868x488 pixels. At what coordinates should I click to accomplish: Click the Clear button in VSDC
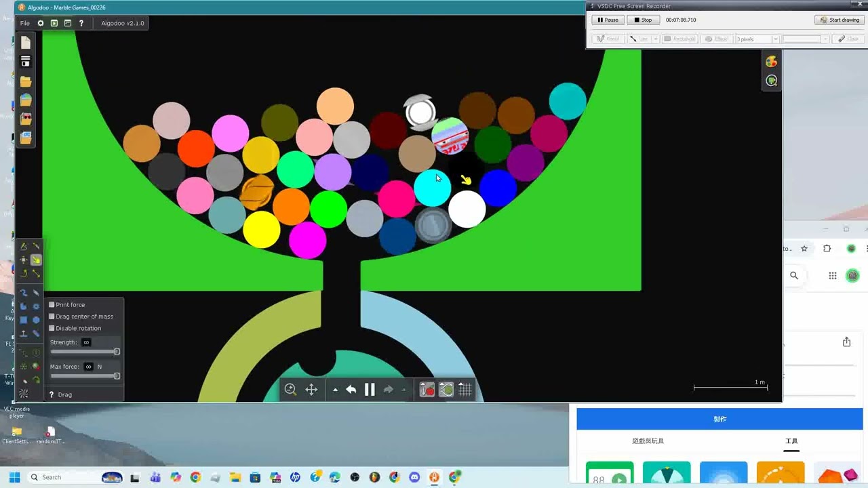848,39
